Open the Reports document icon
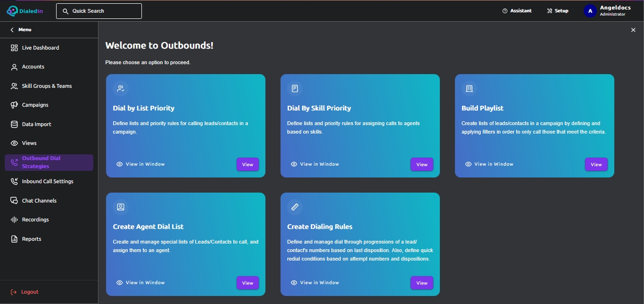Image resolution: width=644 pixels, height=304 pixels. (14, 239)
